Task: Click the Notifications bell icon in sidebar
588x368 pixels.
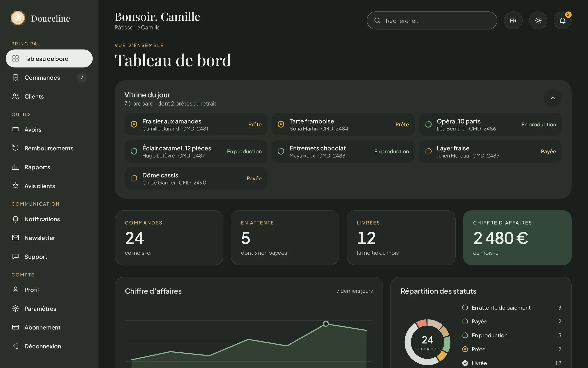Action: (x=16, y=219)
